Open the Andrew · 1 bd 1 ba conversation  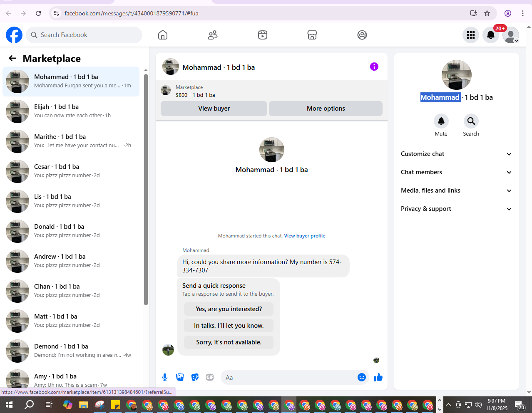point(71,261)
